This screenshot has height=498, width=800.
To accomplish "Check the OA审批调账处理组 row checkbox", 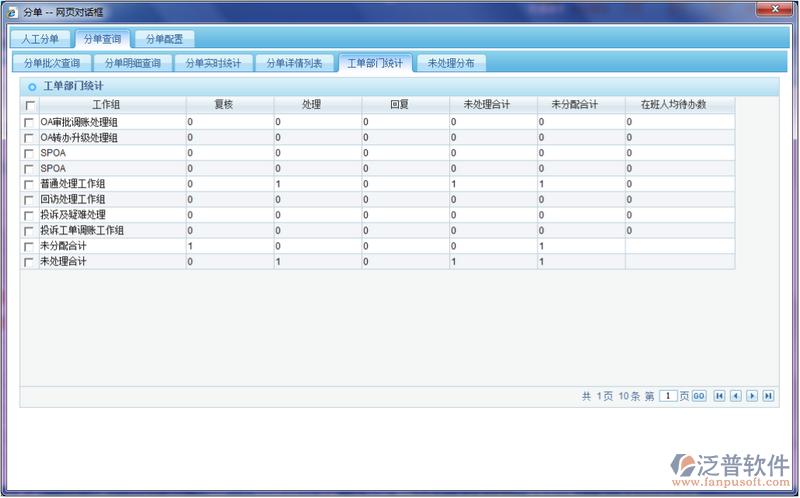I will (29, 122).
